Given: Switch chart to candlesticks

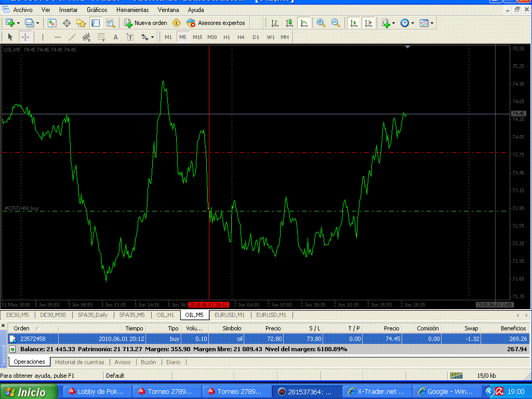Looking at the screenshot, I should (x=289, y=23).
